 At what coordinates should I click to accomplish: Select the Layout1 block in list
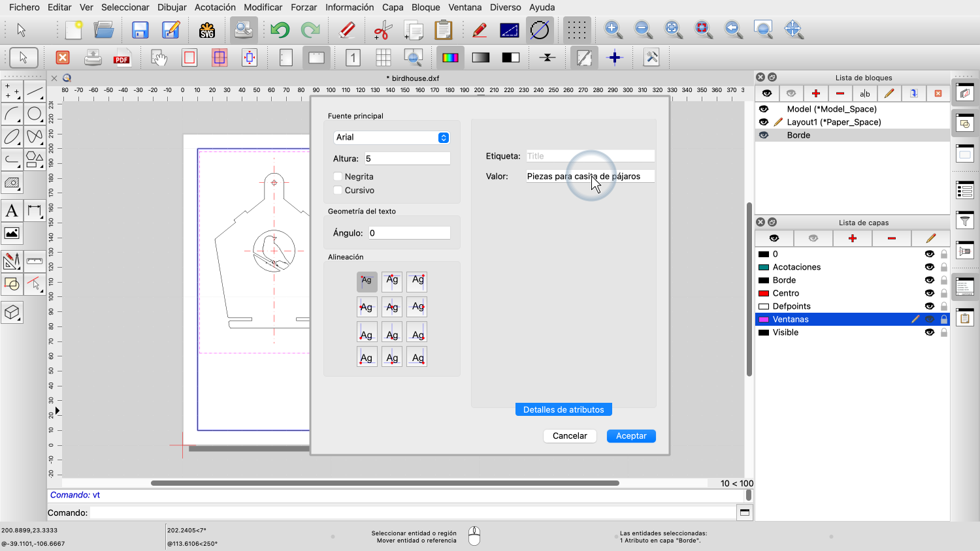point(833,122)
